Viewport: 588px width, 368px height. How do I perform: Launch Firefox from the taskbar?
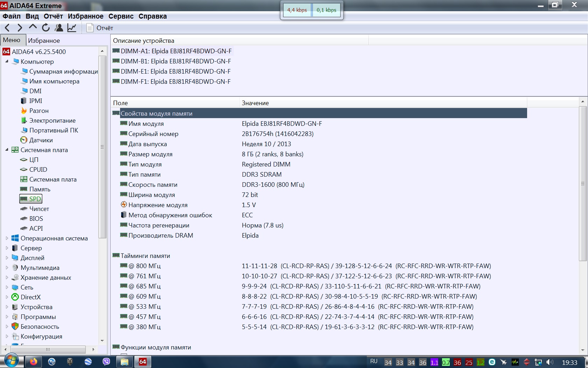coord(33,361)
